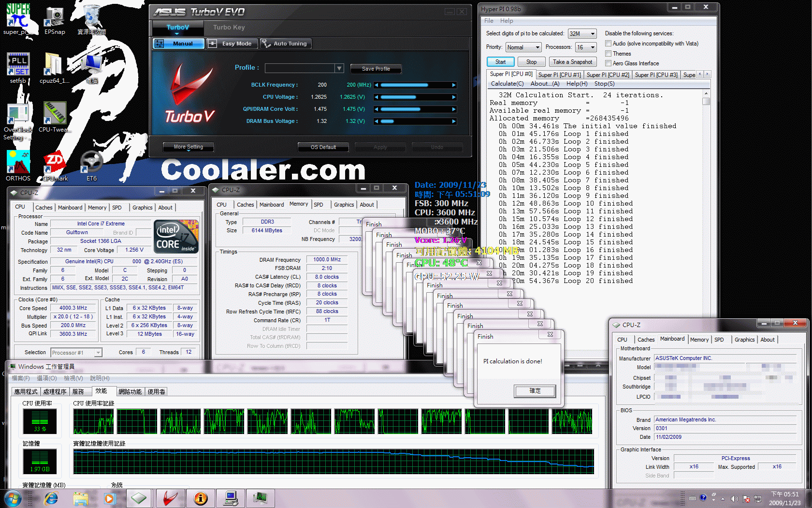This screenshot has width=812, height=508.
Task: Open 檢視(V) menu in Task Manager
Action: click(x=73, y=378)
